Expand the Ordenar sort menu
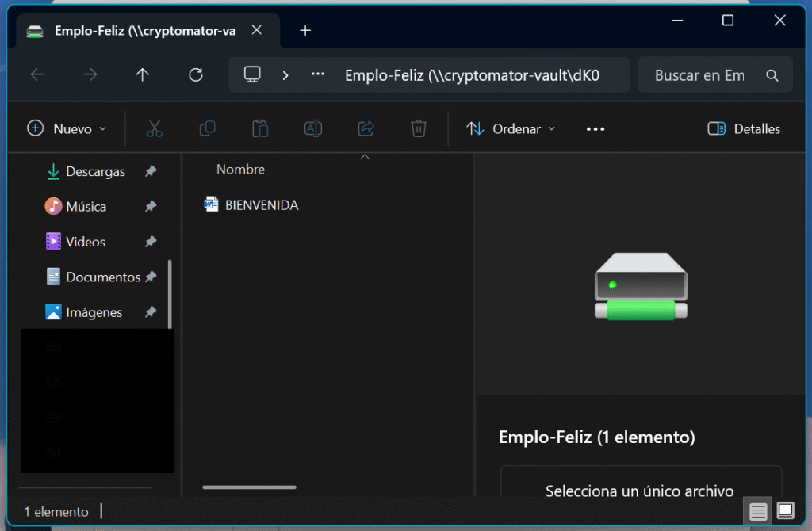Viewport: 812px width, 531px height. [x=511, y=128]
